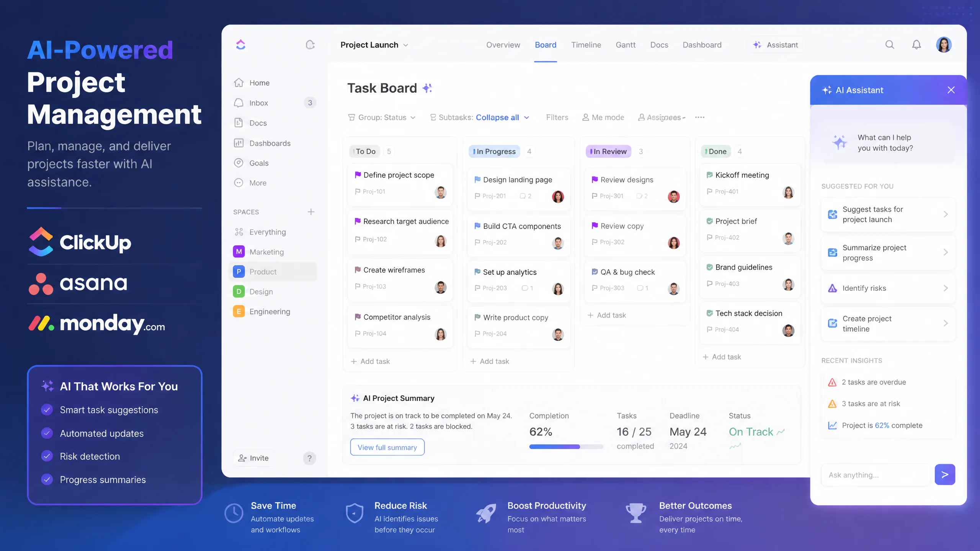The image size is (980, 551).
Task: Click the Invite button
Action: (x=253, y=458)
